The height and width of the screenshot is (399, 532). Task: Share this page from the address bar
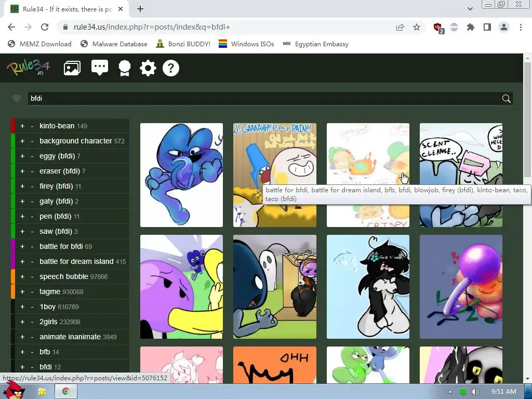click(400, 27)
